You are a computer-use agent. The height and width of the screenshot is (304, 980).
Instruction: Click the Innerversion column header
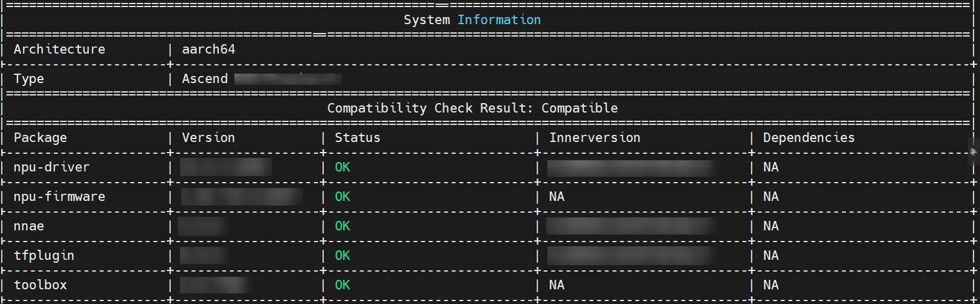click(595, 138)
